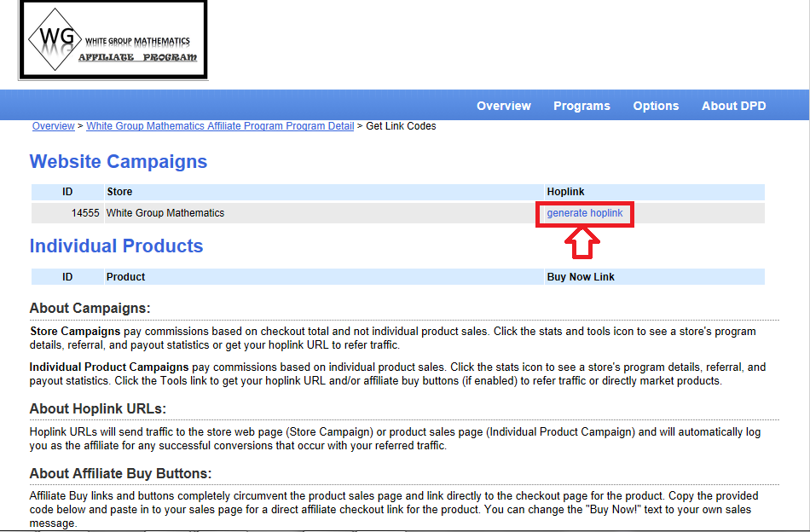Viewport: 810px width, 532px height.
Task: Click the Overview breadcrumb link
Action: [x=53, y=126]
